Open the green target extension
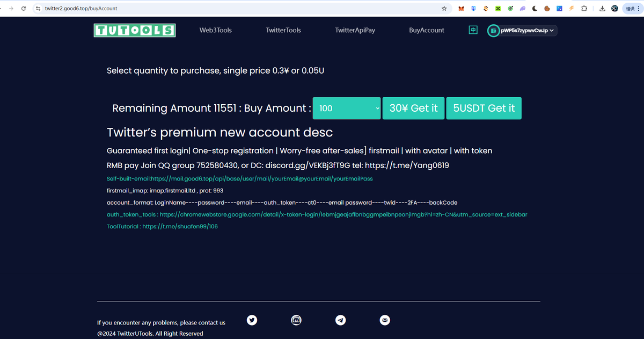644x339 pixels. point(510,9)
